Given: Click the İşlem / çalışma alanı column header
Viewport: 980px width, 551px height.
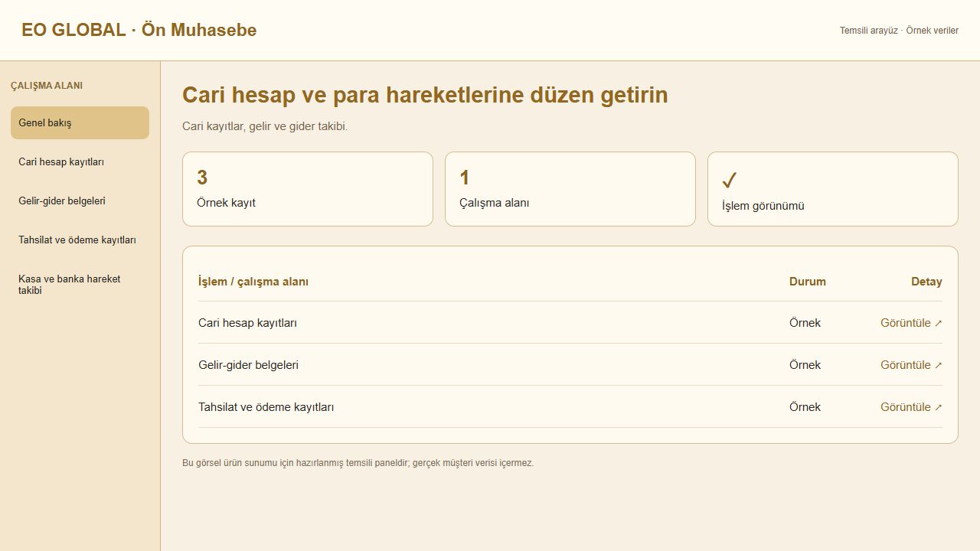Looking at the screenshot, I should click(x=253, y=282).
